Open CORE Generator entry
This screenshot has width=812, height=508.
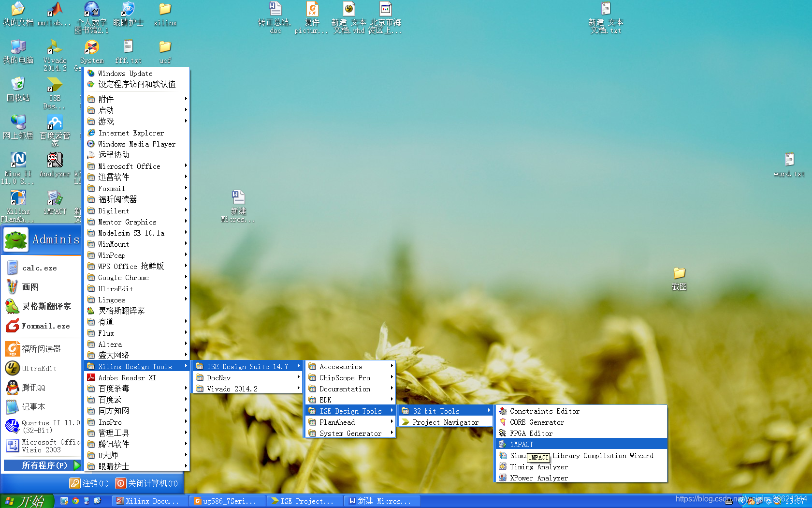pyautogui.click(x=581, y=422)
